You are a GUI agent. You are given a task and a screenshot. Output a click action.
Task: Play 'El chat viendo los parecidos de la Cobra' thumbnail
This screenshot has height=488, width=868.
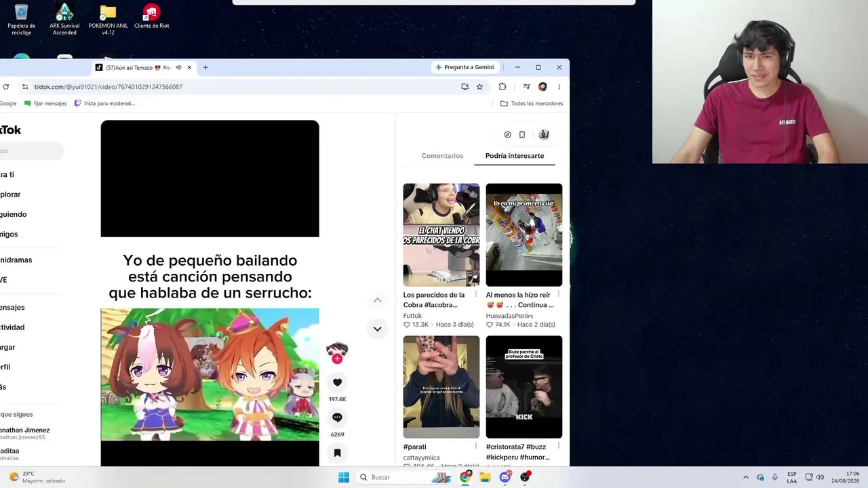441,235
